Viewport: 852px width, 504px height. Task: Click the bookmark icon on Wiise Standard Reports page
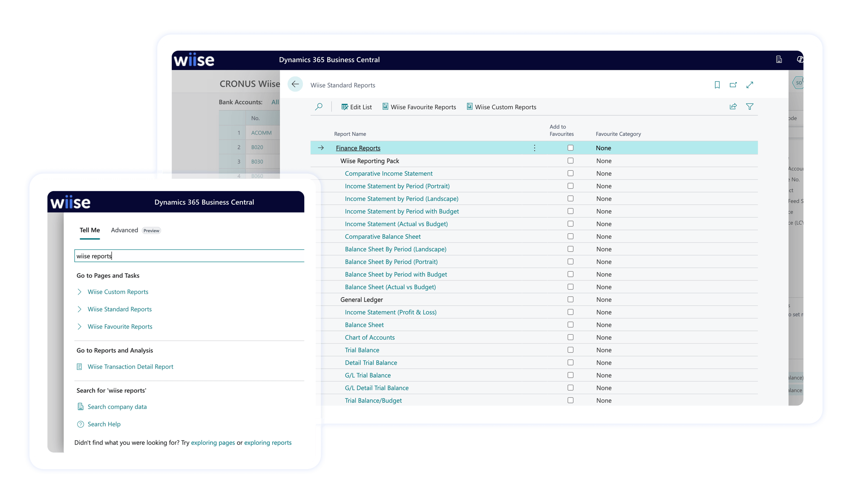(717, 85)
